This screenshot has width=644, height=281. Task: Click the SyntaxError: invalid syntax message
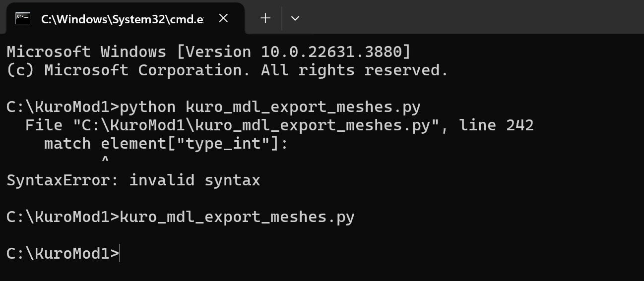point(133,180)
